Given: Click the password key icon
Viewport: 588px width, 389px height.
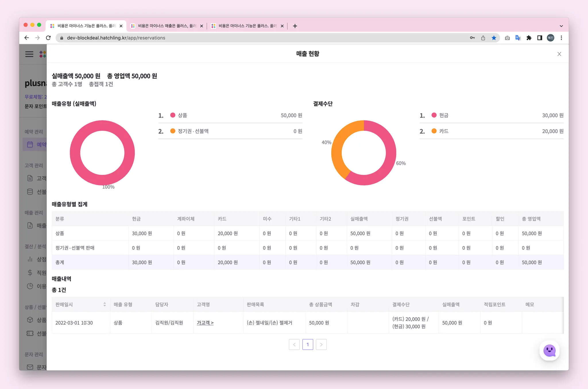Looking at the screenshot, I should 472,38.
